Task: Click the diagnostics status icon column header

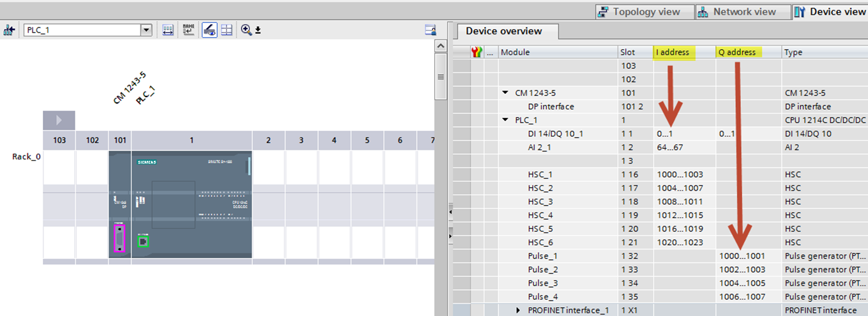Action: [476, 52]
